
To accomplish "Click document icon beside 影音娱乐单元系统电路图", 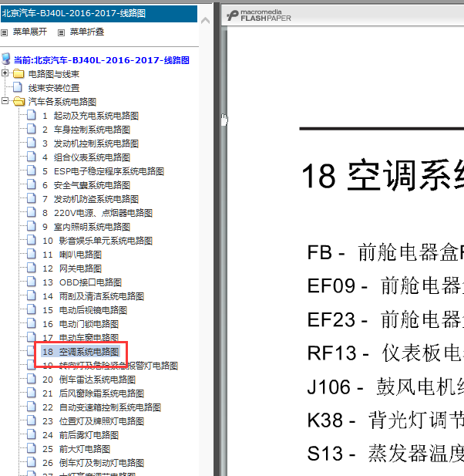I will click(x=32, y=240).
